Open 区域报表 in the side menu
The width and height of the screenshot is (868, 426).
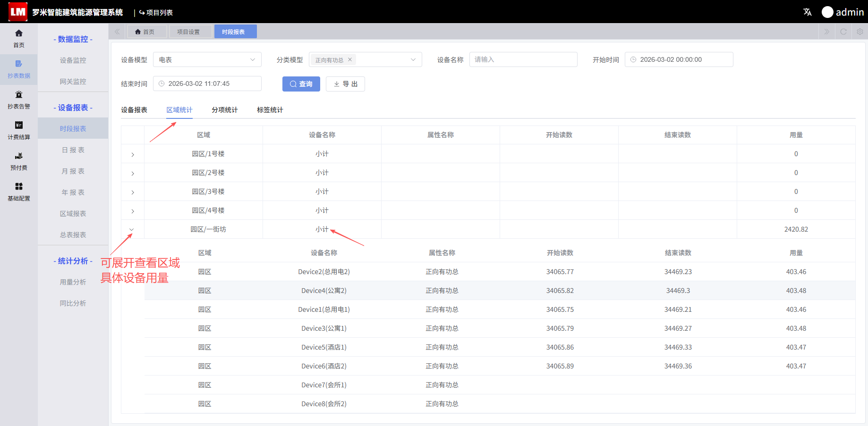click(73, 214)
